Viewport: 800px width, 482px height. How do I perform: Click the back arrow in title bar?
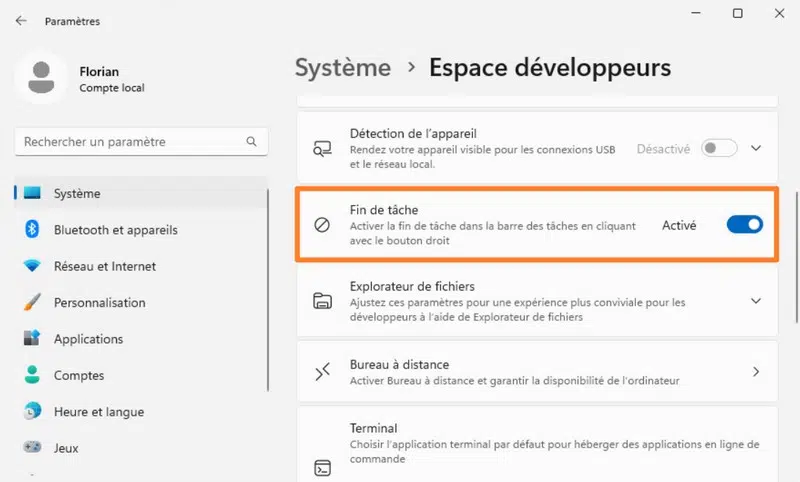pyautogui.click(x=21, y=21)
